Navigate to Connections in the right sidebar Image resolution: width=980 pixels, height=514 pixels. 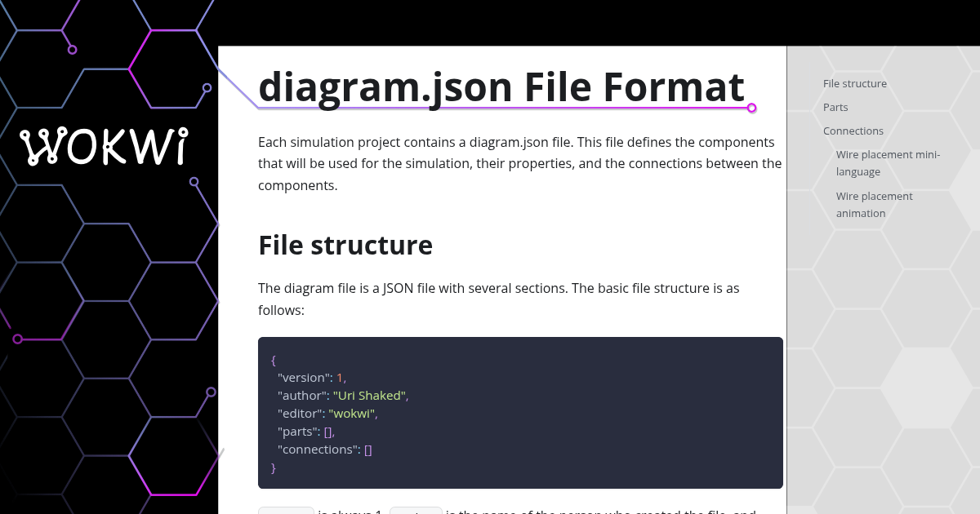853,131
